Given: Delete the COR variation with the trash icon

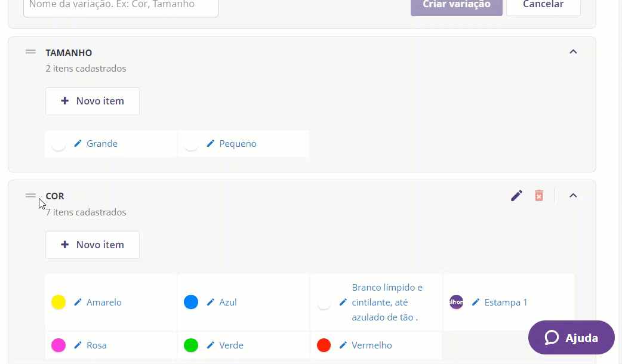Looking at the screenshot, I should point(539,196).
